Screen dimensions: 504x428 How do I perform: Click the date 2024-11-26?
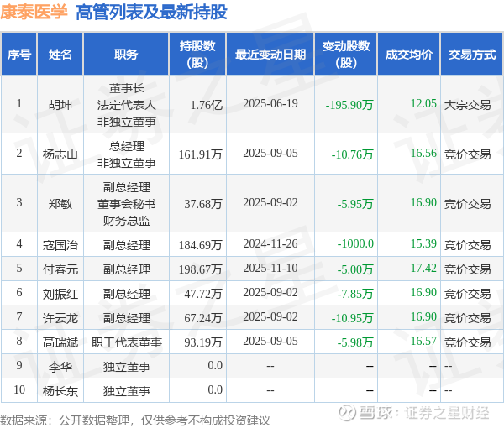click(x=270, y=243)
